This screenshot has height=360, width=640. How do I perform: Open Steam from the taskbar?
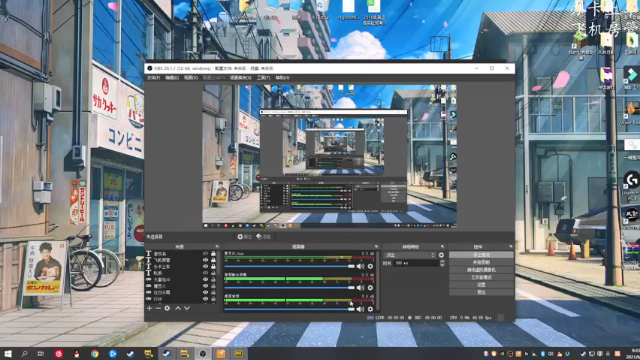click(x=131, y=353)
